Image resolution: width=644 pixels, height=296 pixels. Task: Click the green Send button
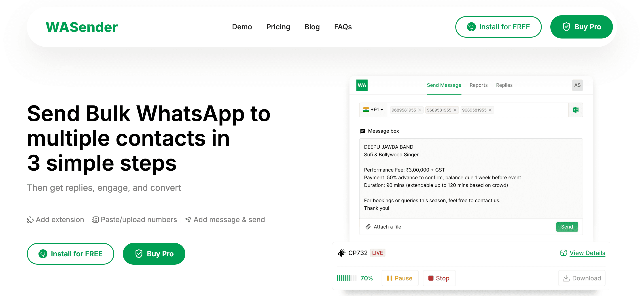pyautogui.click(x=567, y=227)
